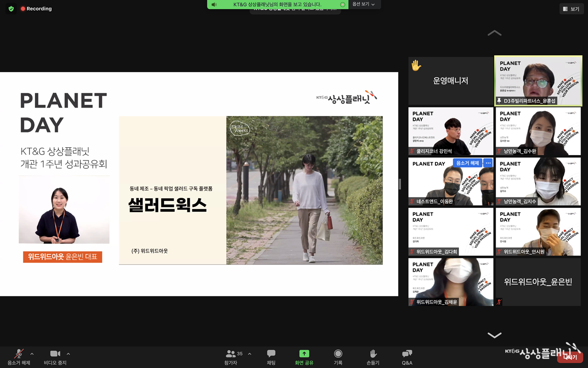This screenshot has height=368, width=588.
Task: Select the 위드위드아웃_윤은빈 participant tile
Action: point(538,282)
